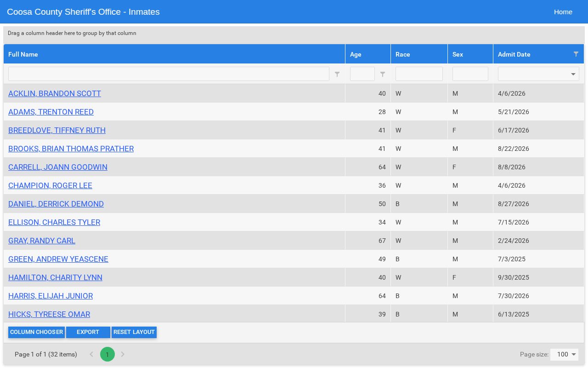Focus the Race filter field
This screenshot has height=368, width=588.
pos(419,74)
